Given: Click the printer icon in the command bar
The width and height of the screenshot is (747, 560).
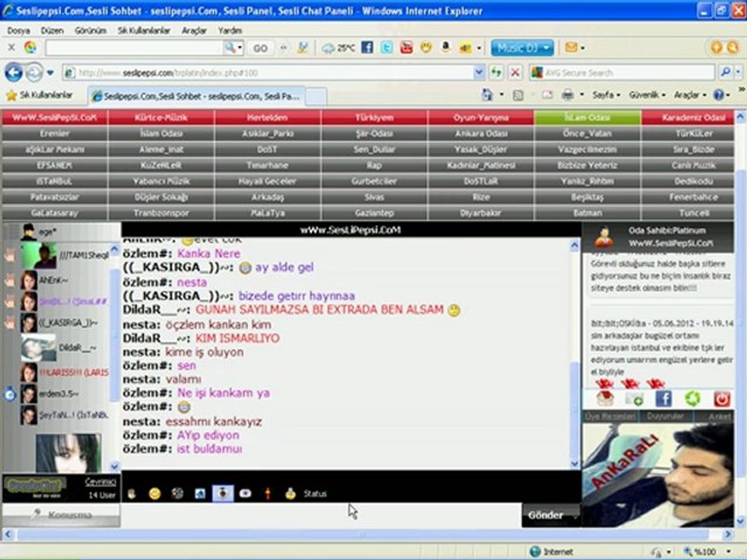Looking at the screenshot, I should pos(567,95).
